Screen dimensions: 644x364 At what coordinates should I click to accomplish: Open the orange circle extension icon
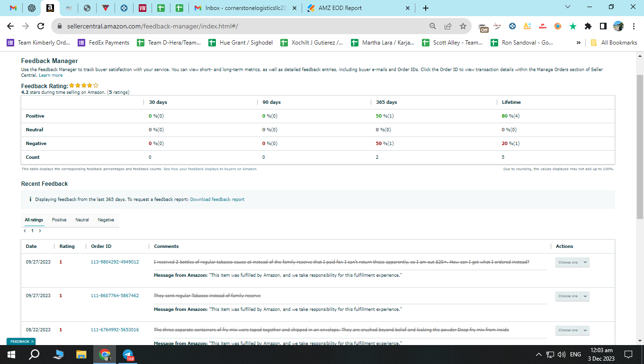(558, 26)
